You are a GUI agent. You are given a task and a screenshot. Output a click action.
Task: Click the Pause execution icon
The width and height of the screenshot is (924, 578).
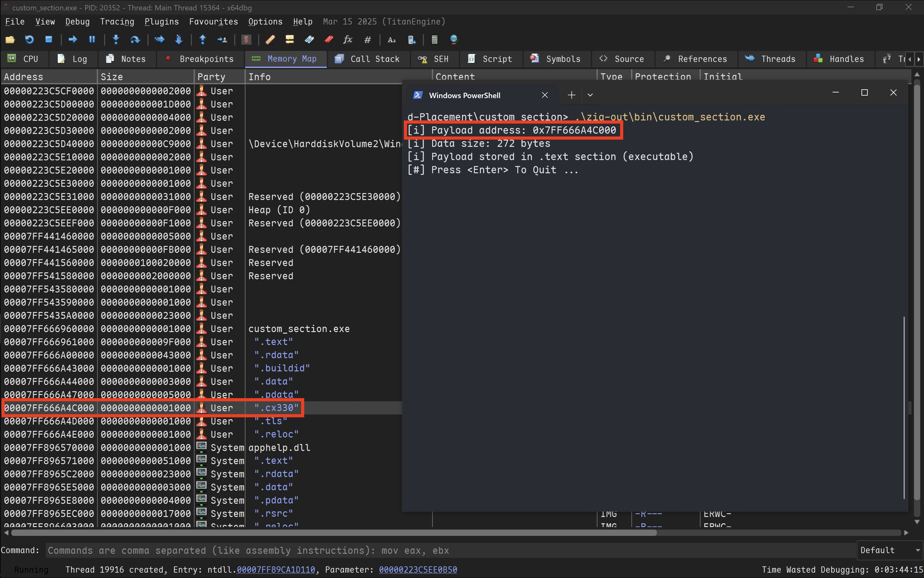pos(92,39)
